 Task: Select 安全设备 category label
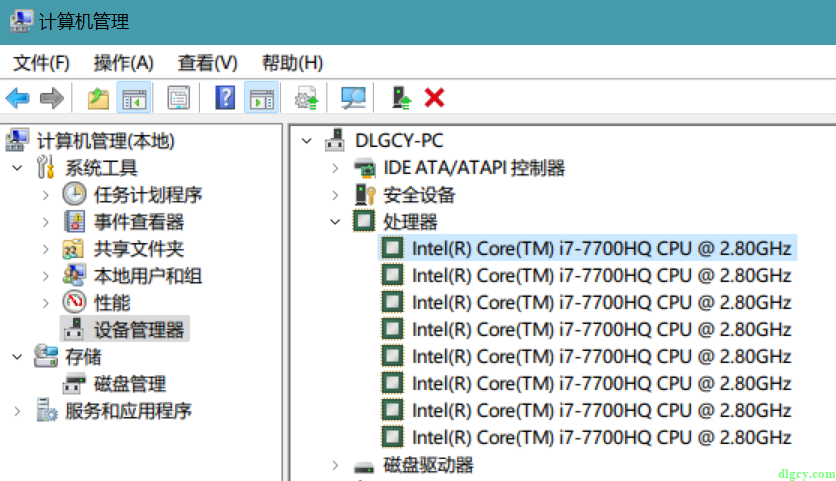point(419,195)
